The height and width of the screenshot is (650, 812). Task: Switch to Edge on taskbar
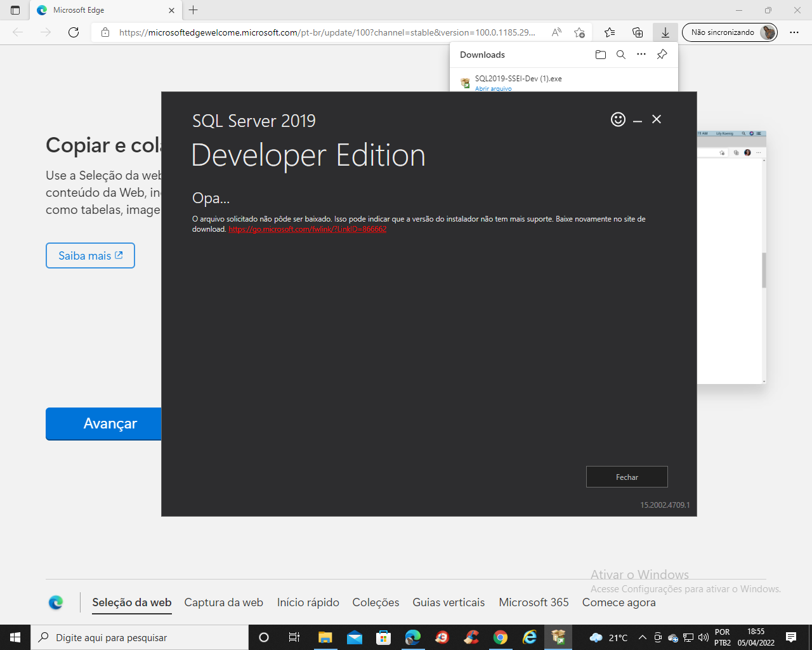tap(413, 637)
